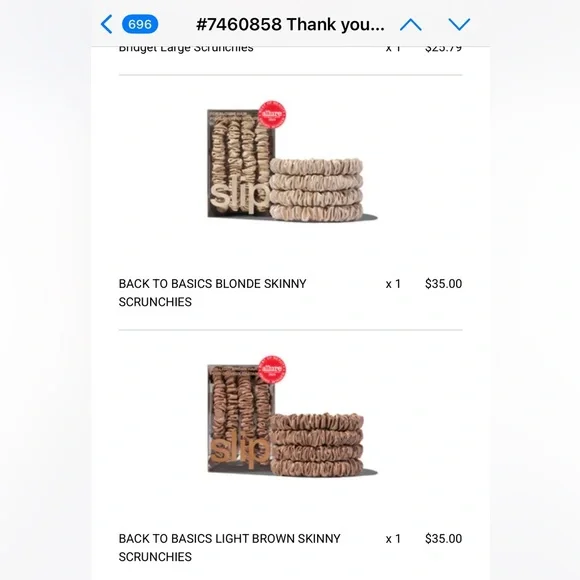The height and width of the screenshot is (580, 580).
Task: Tap the slip logo on light brown box
Action: tap(240, 452)
